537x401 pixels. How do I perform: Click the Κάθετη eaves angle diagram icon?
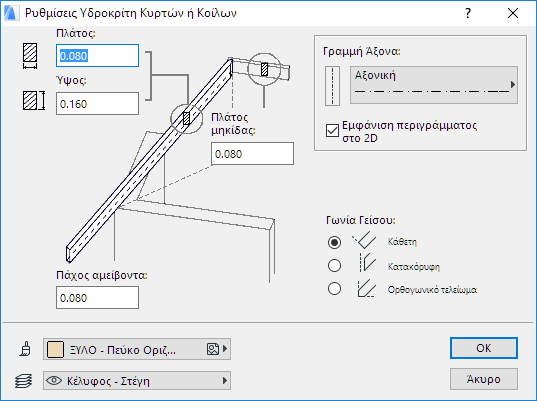click(364, 240)
